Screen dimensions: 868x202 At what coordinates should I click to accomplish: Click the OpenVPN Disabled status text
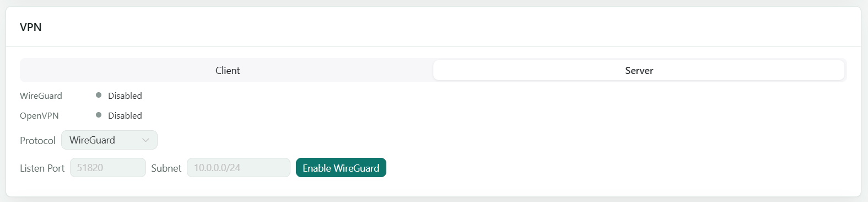(x=125, y=115)
